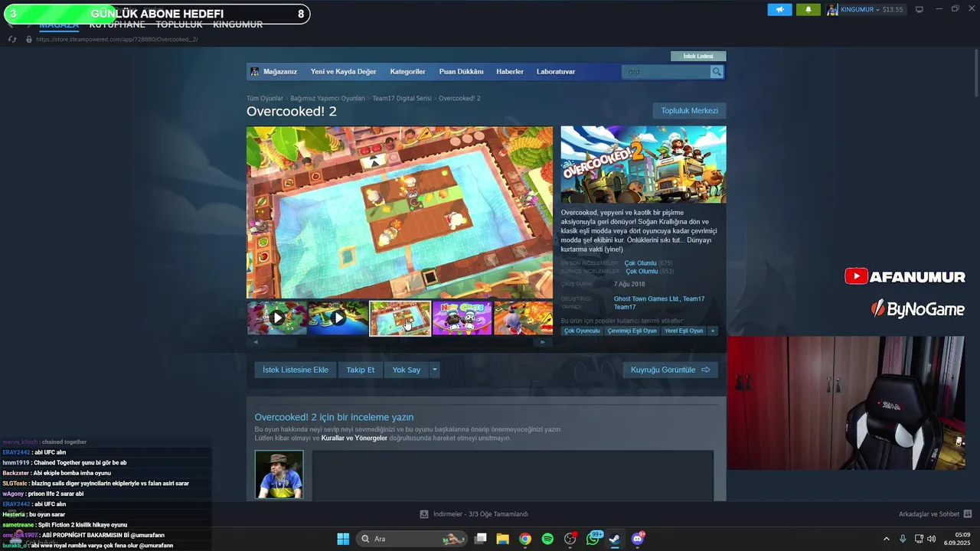The height and width of the screenshot is (551, 980).
Task: Click the store search magnifier icon
Action: pyautogui.click(x=717, y=71)
